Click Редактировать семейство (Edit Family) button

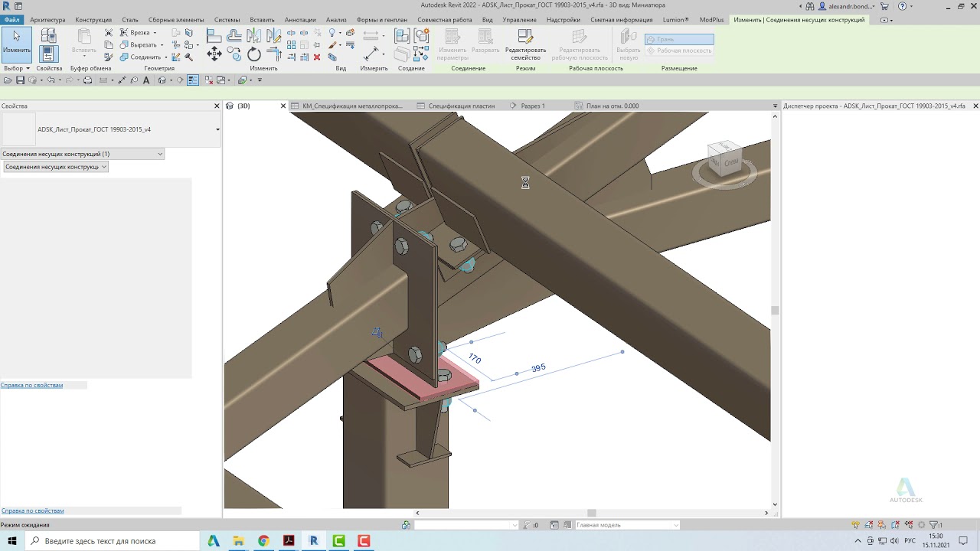525,46
